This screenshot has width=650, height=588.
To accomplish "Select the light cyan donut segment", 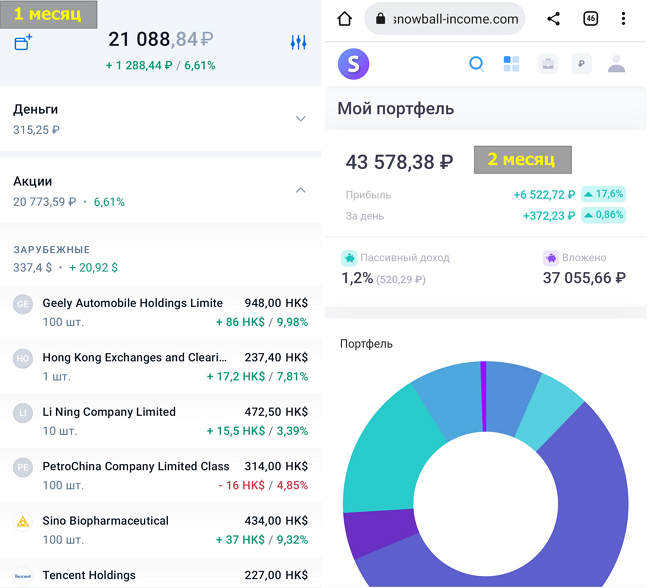I will 551,411.
